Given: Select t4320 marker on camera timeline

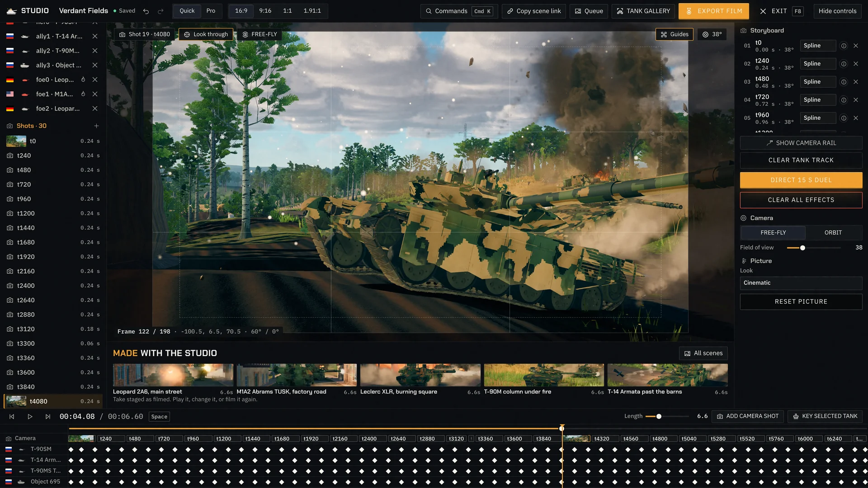Looking at the screenshot, I should (605, 438).
